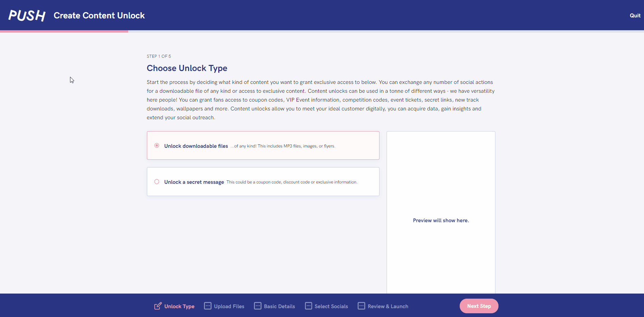Click the 'Unlock a secret message' label text
644x317 pixels.
pos(194,182)
